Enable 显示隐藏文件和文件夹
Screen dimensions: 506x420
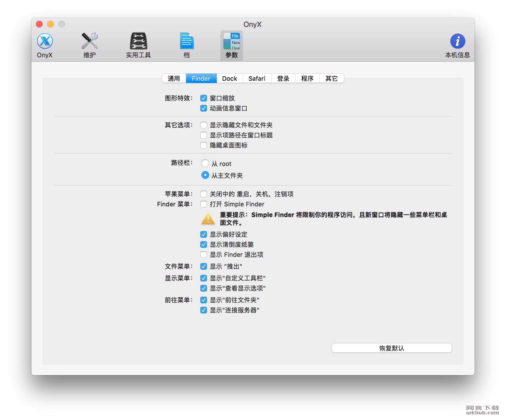[x=204, y=125]
